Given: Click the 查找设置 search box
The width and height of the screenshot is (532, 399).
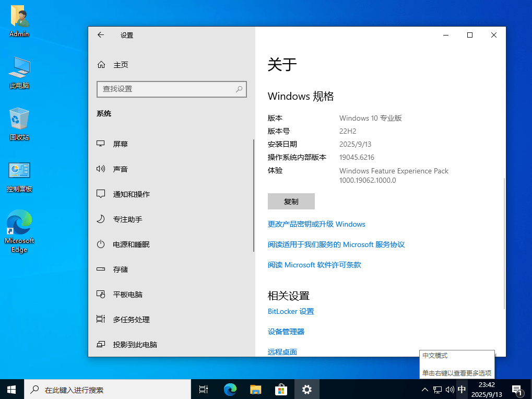Looking at the screenshot, I should 171,89.
